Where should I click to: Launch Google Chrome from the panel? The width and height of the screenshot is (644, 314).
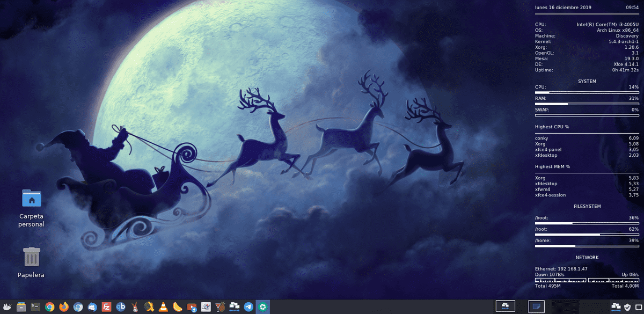click(50, 307)
